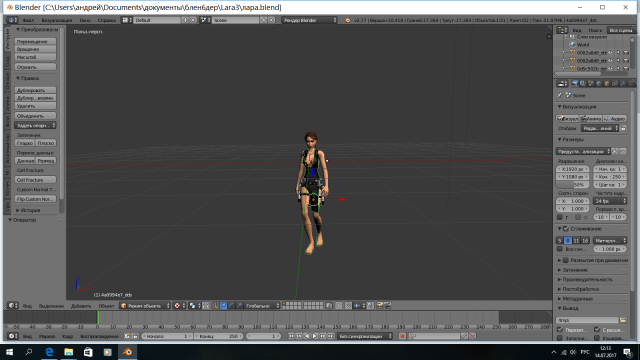Click the current frame number field
The width and height of the screenshot is (640, 360).
[262, 336]
